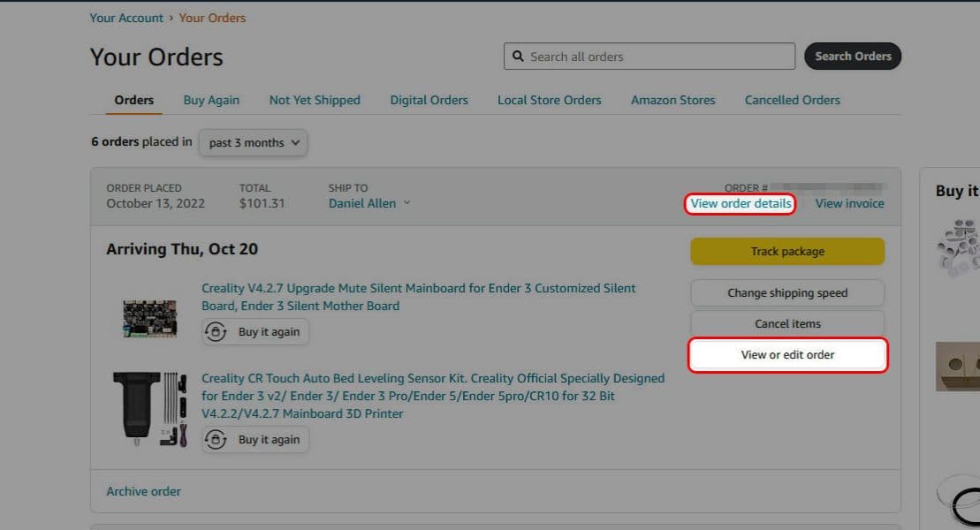980x530 pixels.
Task: Archive this October 13 order
Action: pos(143,491)
